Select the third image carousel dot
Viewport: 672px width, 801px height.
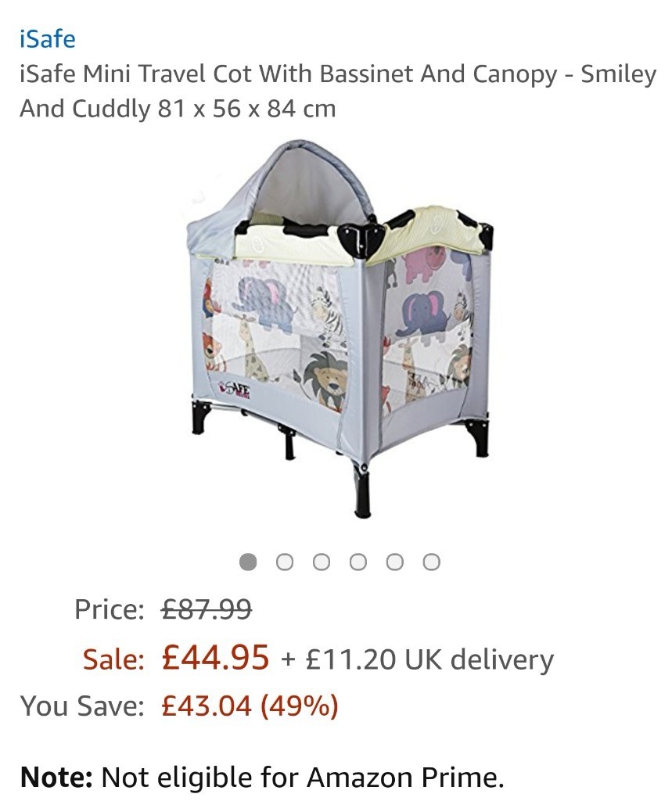click(x=322, y=562)
